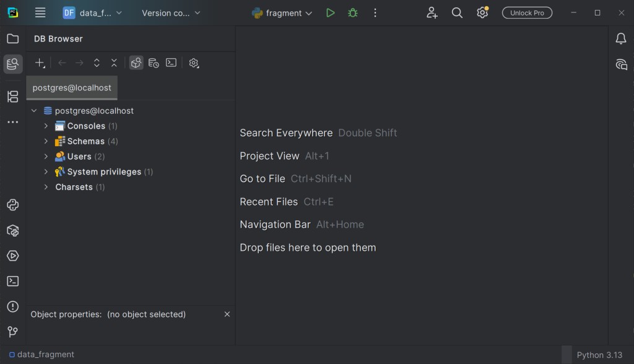Screen dimensions: 634x364
Task: Click the green Run button
Action: [331, 13]
